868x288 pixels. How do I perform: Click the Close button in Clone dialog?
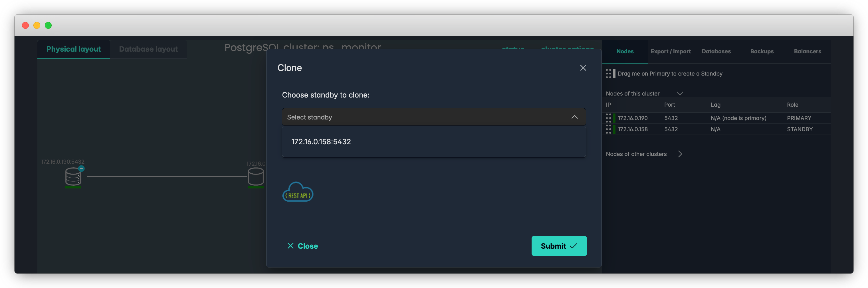(x=302, y=246)
